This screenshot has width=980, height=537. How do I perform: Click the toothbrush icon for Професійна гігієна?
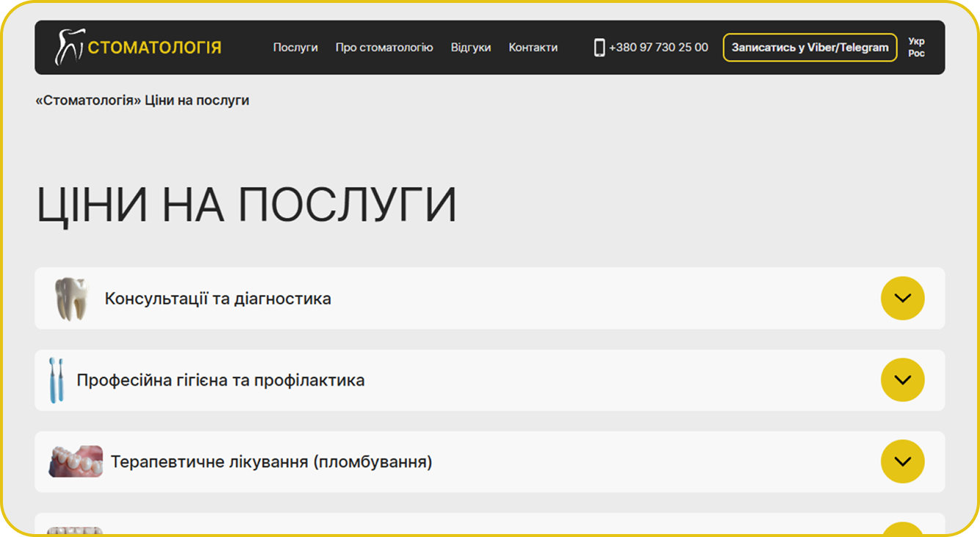56,380
